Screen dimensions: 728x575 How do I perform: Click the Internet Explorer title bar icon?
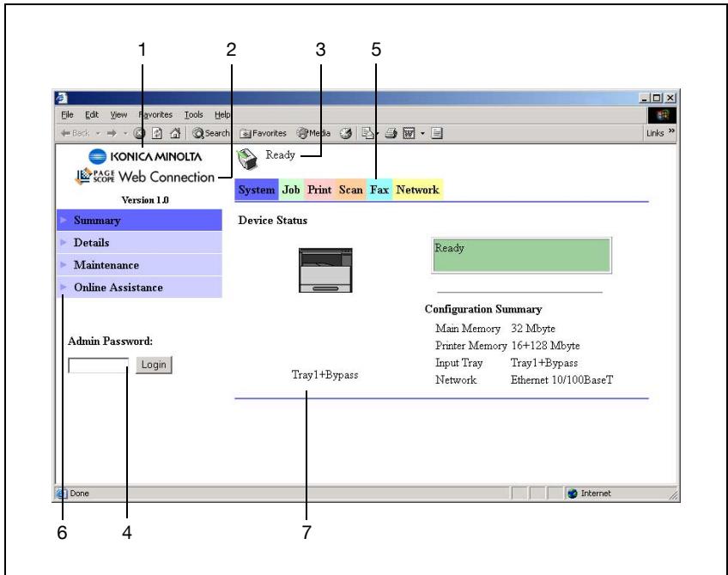[x=62, y=98]
